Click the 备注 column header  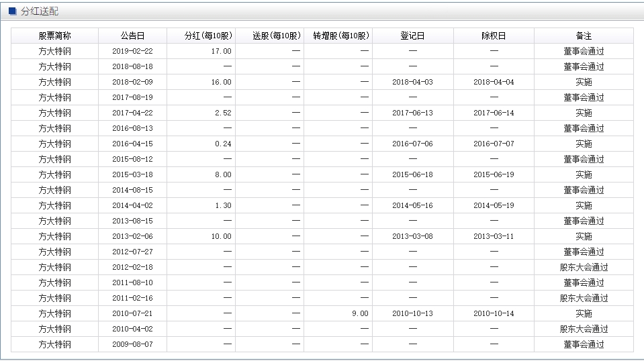[584, 36]
